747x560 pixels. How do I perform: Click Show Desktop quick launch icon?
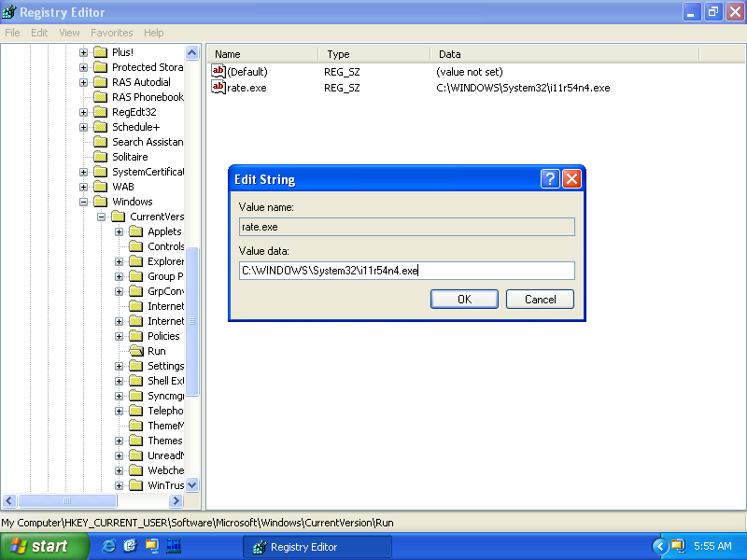152,546
